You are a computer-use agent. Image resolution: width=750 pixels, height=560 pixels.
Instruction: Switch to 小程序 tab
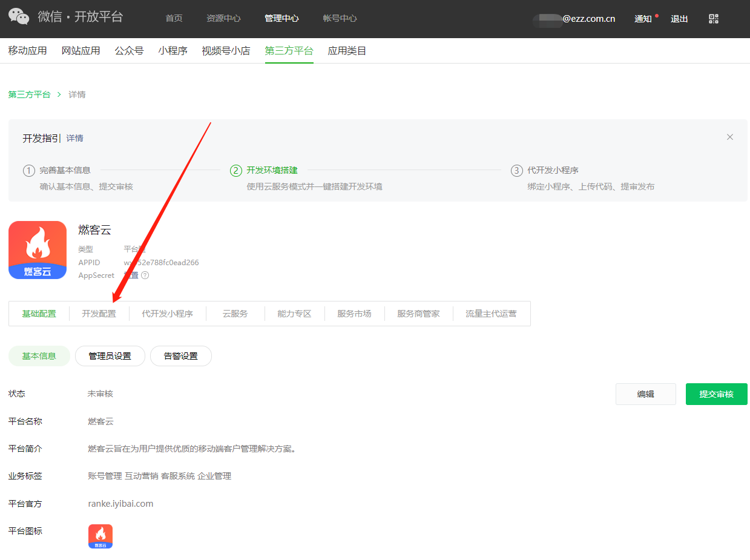pyautogui.click(x=173, y=51)
